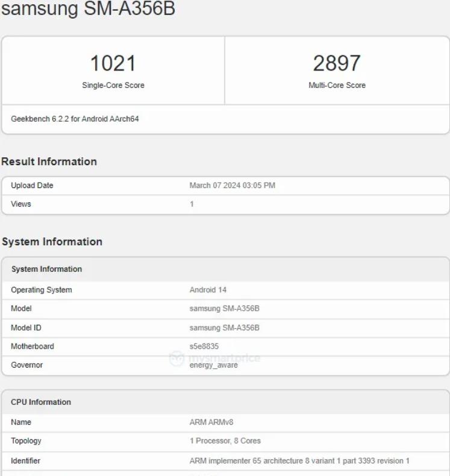Click the 'Motherboard' row label
The image size is (450, 476).
[x=33, y=346]
